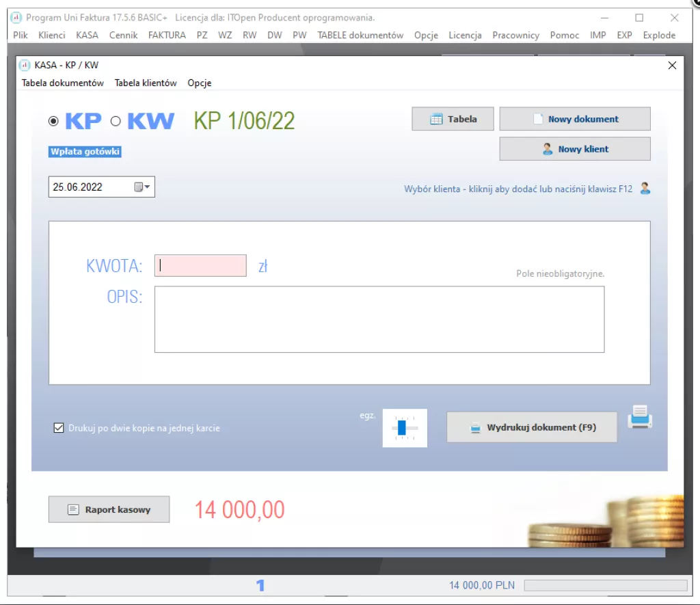Create a new document with Nowy dokument

[x=575, y=119]
